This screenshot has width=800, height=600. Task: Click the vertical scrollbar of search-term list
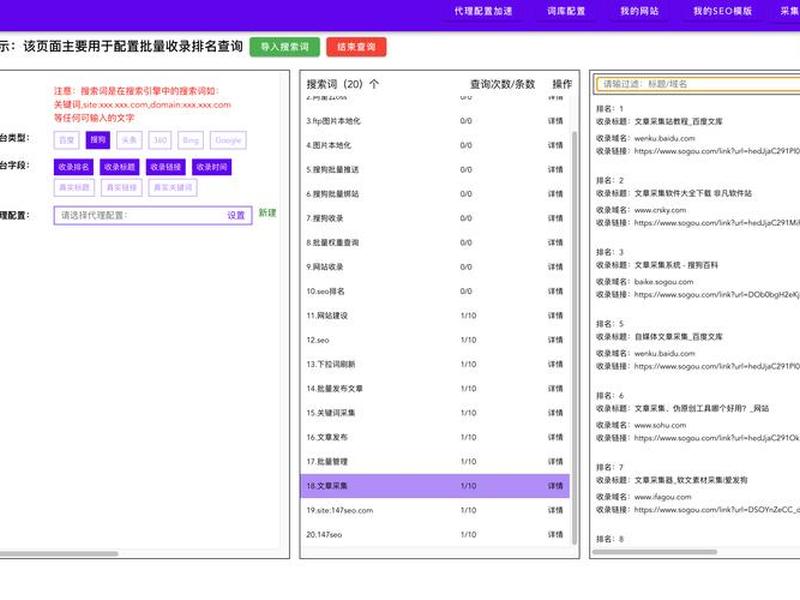tap(574, 337)
